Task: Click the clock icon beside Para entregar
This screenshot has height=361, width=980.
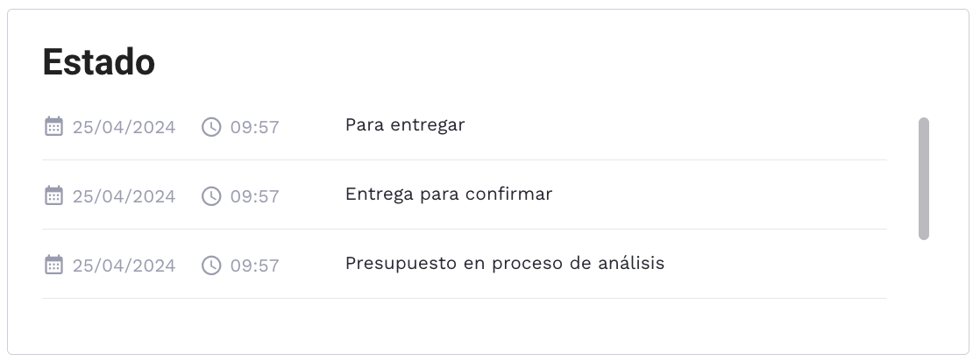Action: pos(211,127)
